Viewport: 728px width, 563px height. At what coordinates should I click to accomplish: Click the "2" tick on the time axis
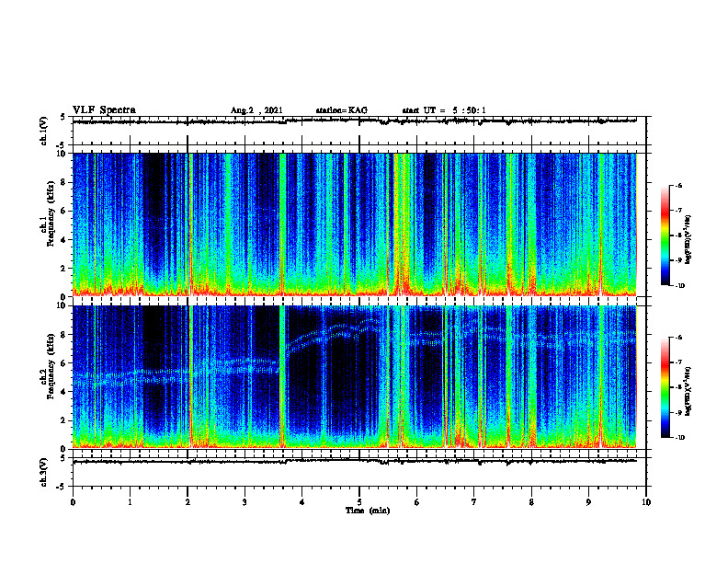point(188,502)
